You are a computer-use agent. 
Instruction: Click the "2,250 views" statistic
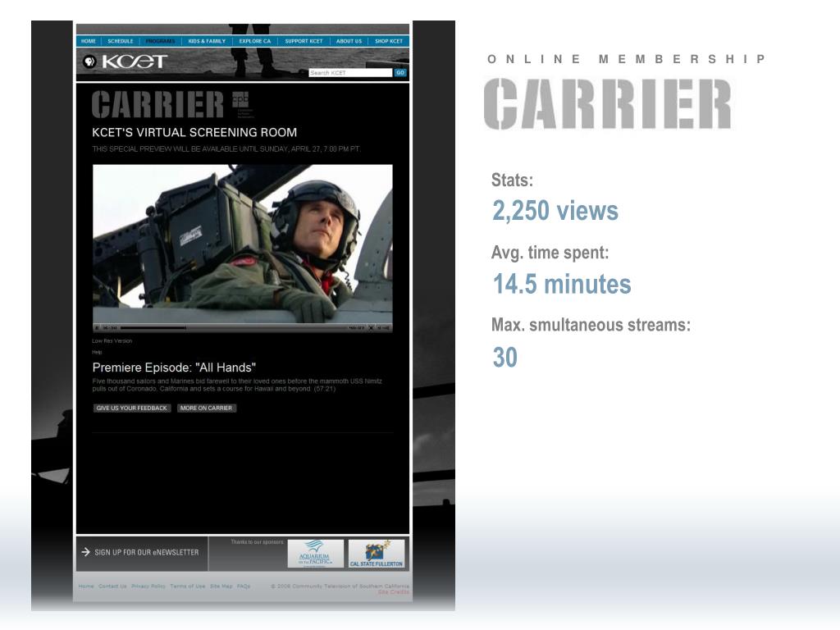pyautogui.click(x=555, y=211)
